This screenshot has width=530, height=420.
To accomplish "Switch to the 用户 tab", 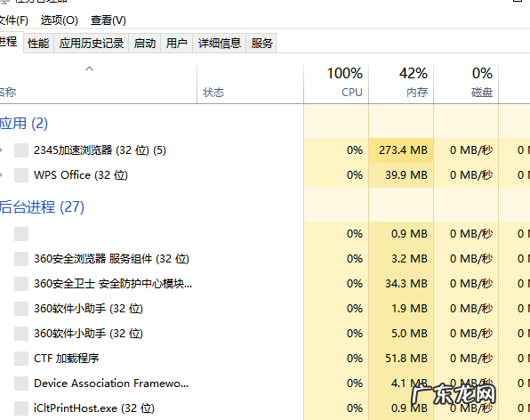I will [x=176, y=44].
